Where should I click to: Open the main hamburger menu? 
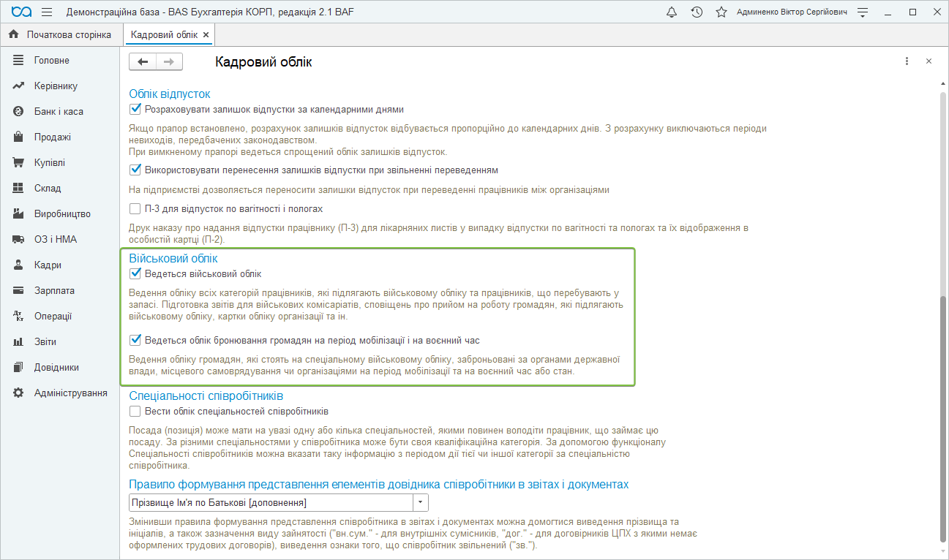click(x=47, y=12)
